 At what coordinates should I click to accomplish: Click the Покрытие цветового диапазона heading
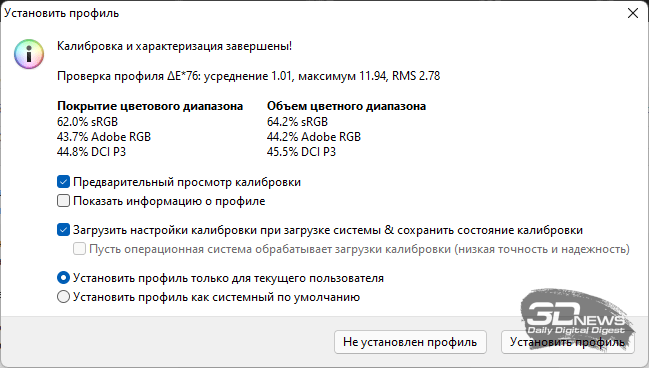[x=150, y=106]
